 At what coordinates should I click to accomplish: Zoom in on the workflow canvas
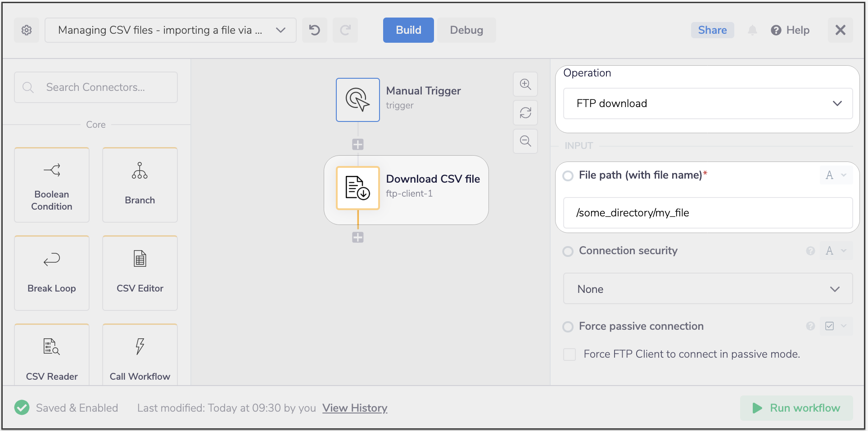coord(525,84)
